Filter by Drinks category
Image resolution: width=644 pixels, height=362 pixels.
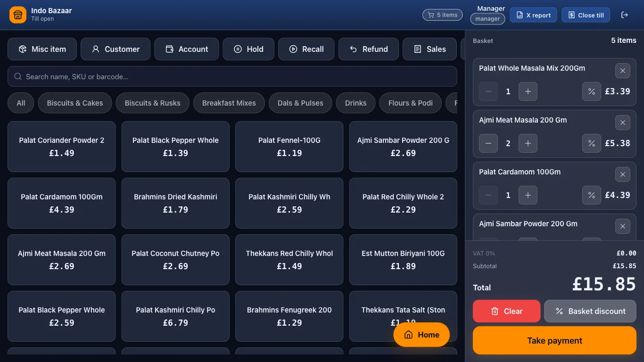(356, 103)
